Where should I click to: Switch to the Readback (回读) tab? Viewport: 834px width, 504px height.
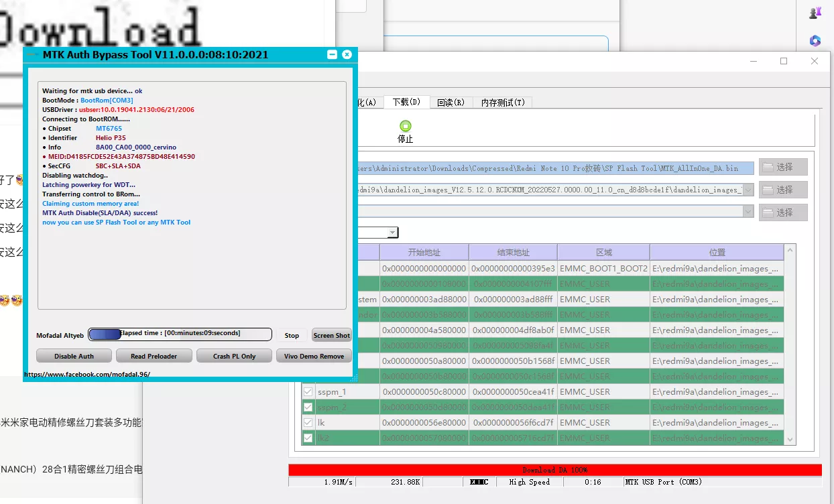point(450,103)
